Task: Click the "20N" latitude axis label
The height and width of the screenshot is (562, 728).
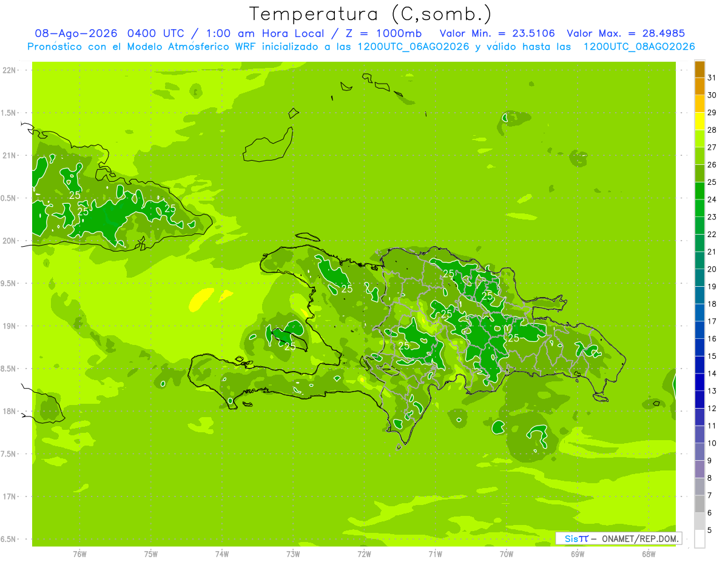Action: 8,241
